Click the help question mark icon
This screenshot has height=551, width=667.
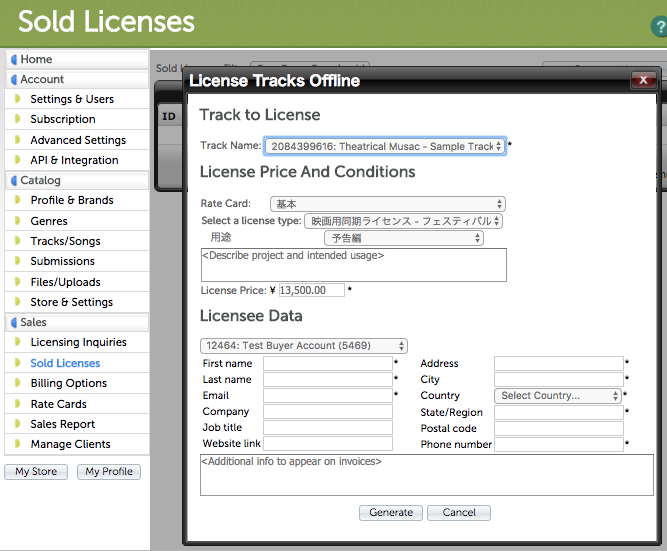(x=658, y=26)
